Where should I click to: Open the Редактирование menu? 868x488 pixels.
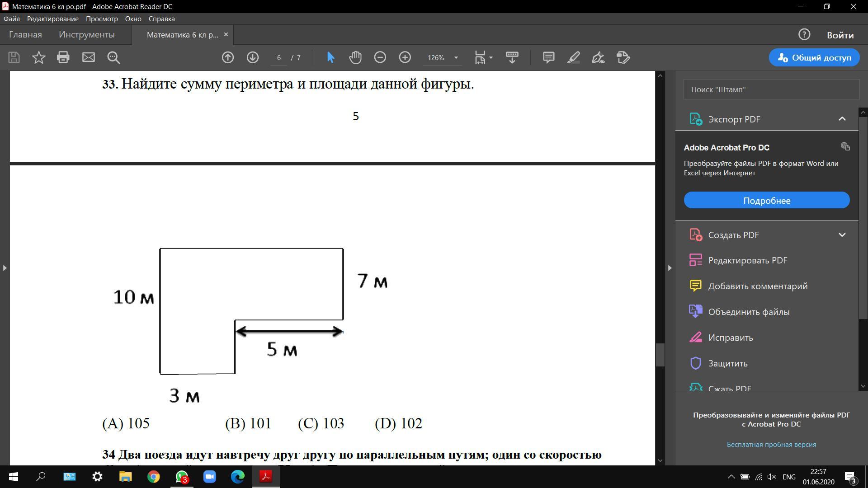53,19
